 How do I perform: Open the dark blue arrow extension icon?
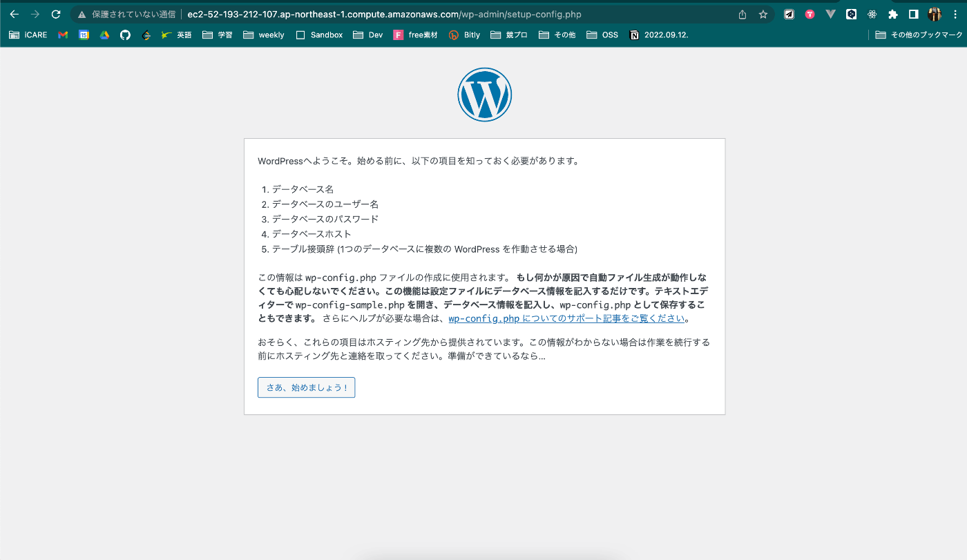click(852, 14)
